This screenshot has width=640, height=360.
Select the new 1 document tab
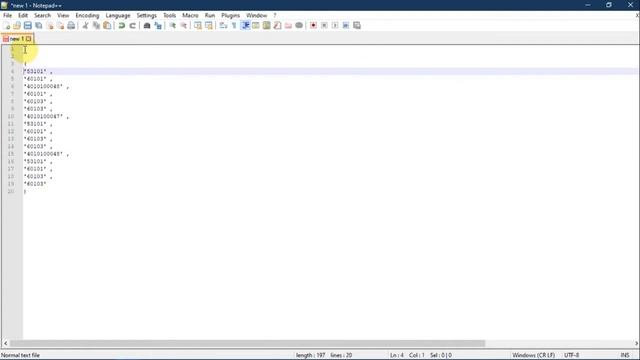coord(17,39)
